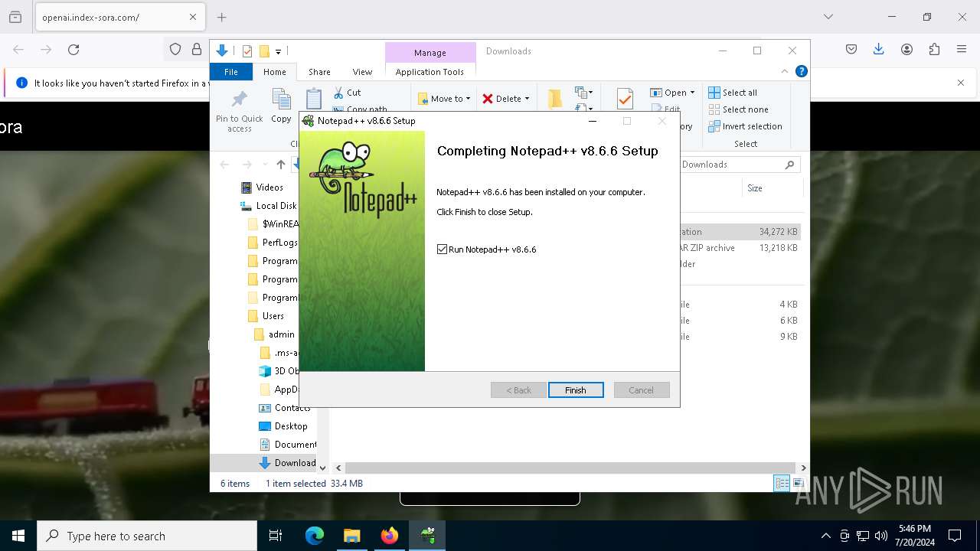Show hidden system tray icons
The width and height of the screenshot is (980, 551).
[x=825, y=536]
